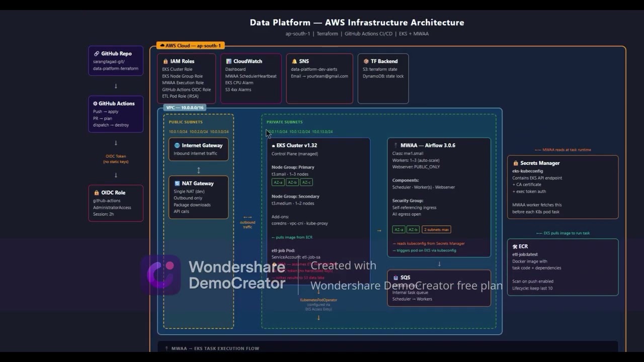Click the 'VPC — 10.0.0.0/16' label
This screenshot has height=362, width=644.
(185, 108)
